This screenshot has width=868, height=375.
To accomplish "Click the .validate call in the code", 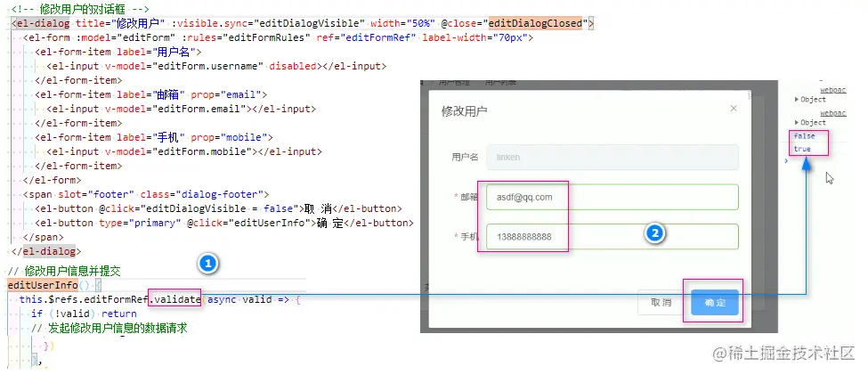I will [x=174, y=299].
